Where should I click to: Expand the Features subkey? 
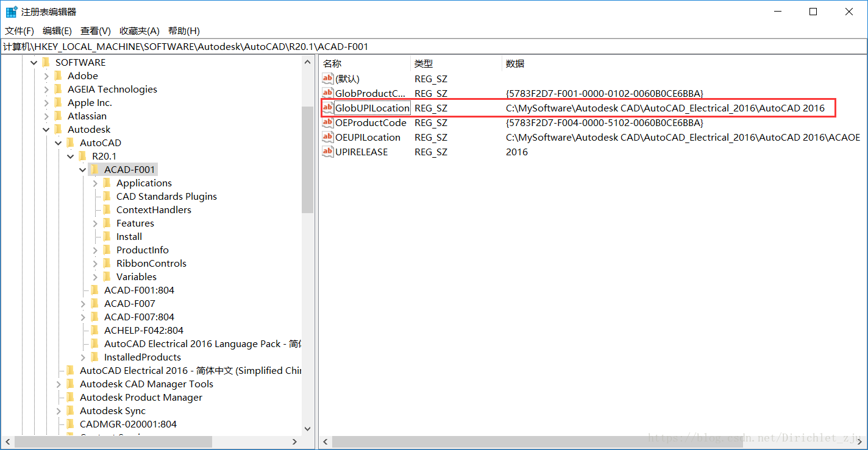95,223
